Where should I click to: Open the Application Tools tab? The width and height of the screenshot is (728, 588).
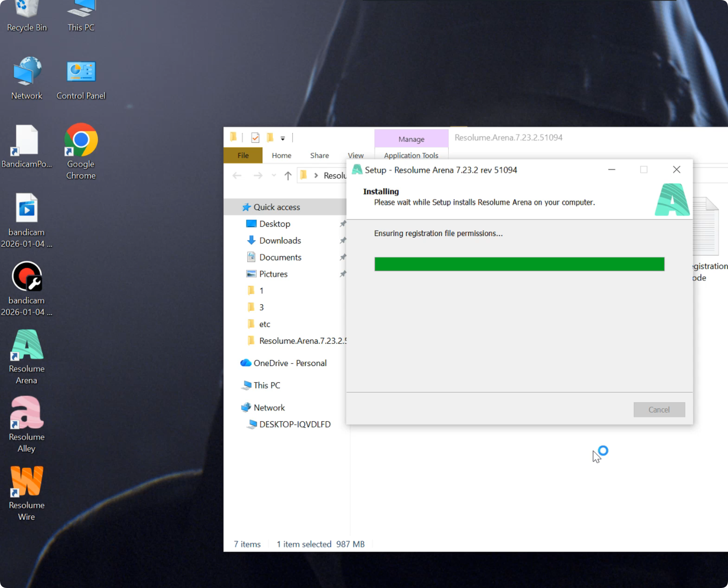pyautogui.click(x=411, y=156)
